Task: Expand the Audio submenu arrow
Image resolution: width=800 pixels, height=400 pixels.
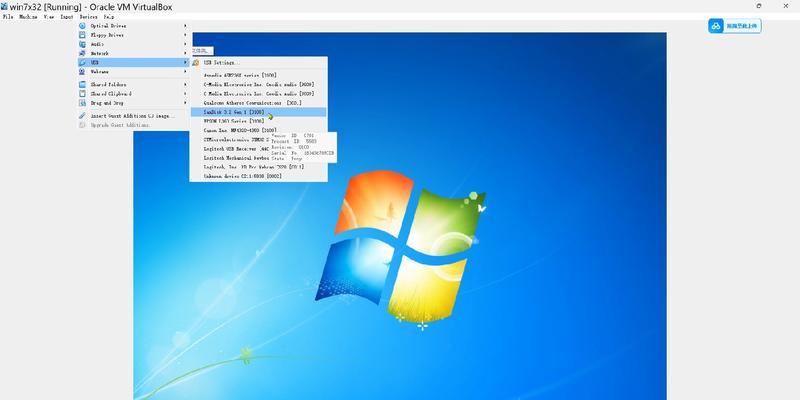Action: tap(185, 44)
